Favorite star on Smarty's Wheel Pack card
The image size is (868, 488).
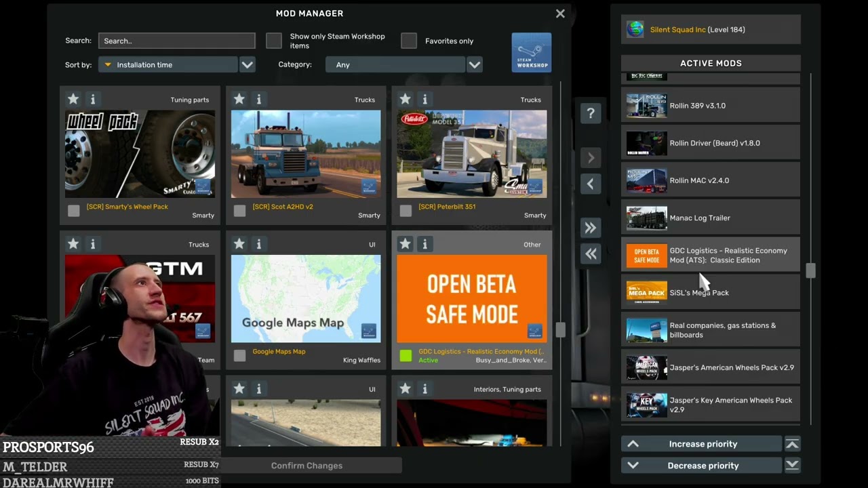[73, 99]
